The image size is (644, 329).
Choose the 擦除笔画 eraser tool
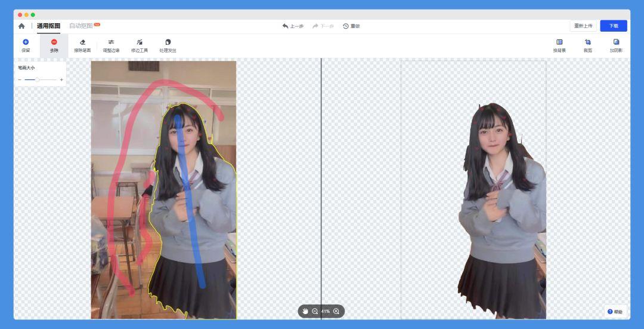click(x=82, y=45)
